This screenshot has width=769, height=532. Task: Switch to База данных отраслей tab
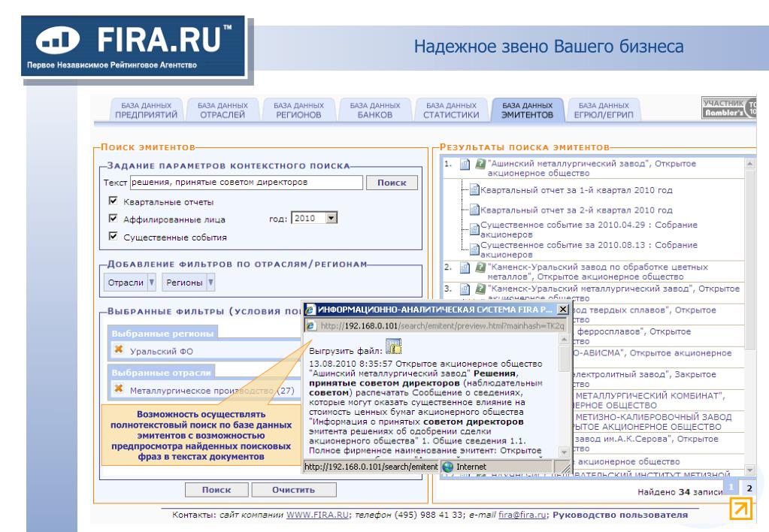[223, 110]
